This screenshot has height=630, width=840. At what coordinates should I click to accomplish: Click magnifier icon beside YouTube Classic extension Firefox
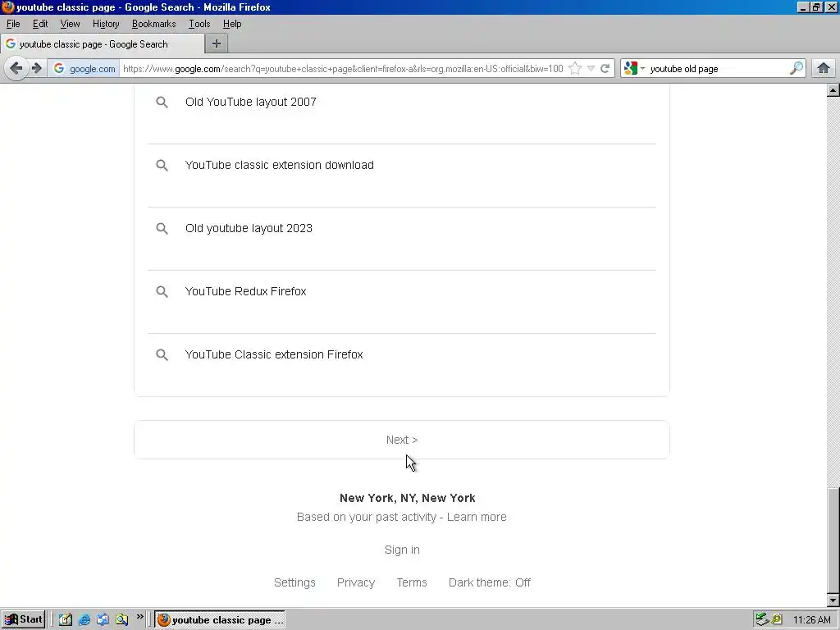162,354
